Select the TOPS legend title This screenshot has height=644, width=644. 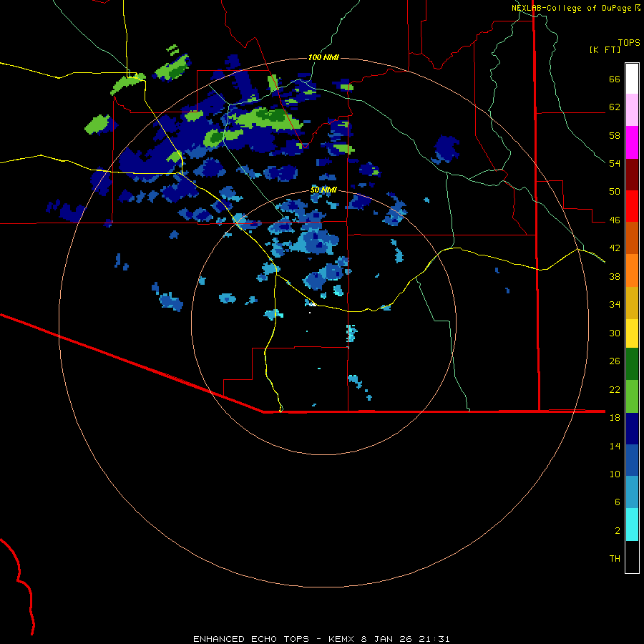coord(629,43)
